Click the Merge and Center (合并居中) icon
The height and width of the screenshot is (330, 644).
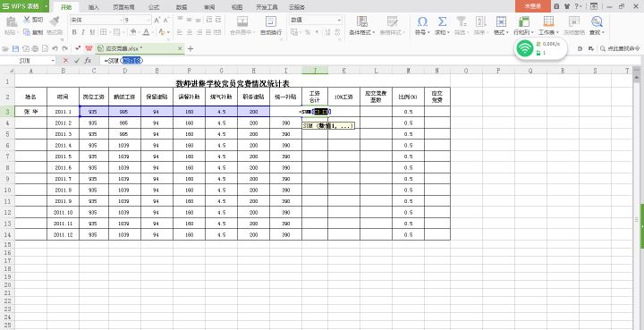pyautogui.click(x=242, y=21)
